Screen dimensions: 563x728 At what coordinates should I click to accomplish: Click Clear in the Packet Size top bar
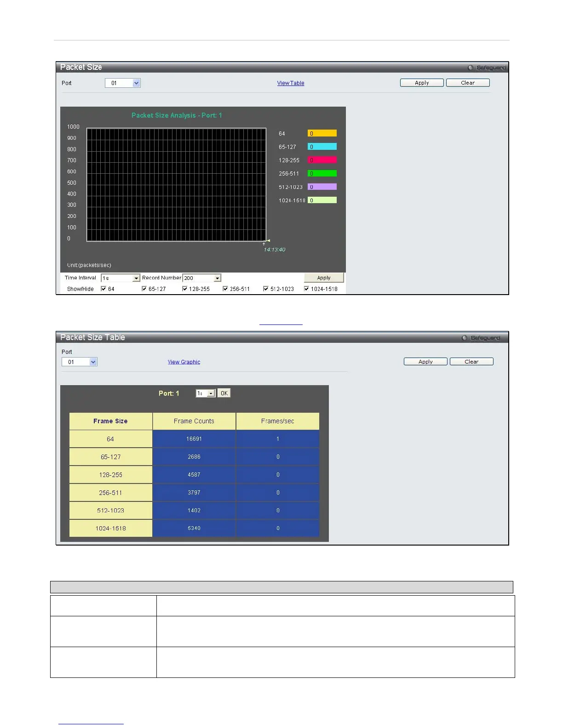tap(468, 83)
